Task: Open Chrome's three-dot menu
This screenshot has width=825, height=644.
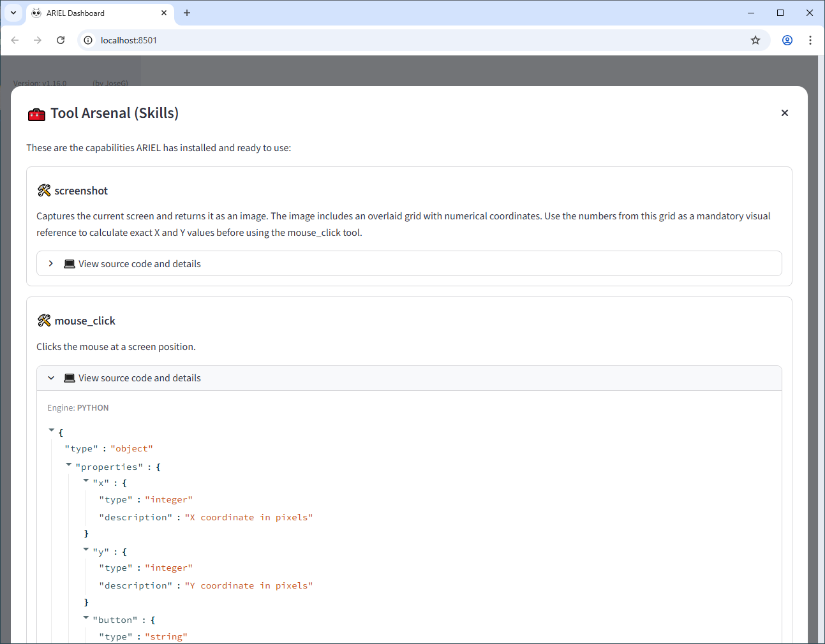Action: click(x=810, y=40)
